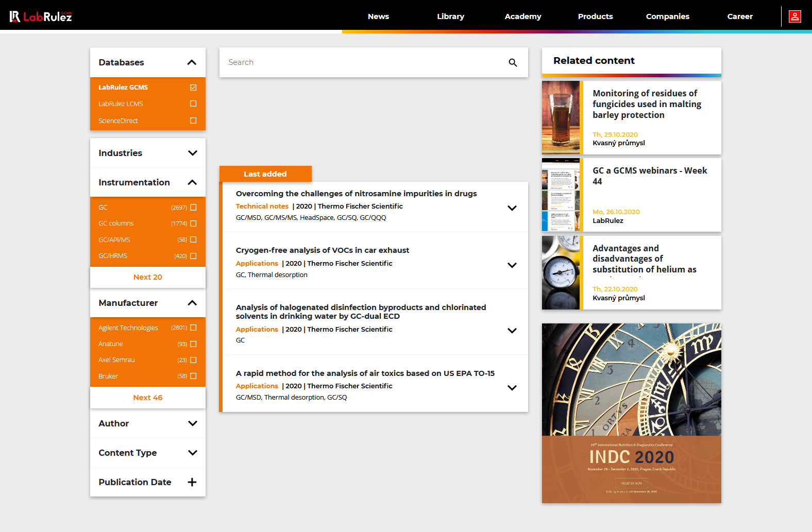812x532 pixels.
Task: Check the LabRulez LCMS database
Action: tap(193, 104)
